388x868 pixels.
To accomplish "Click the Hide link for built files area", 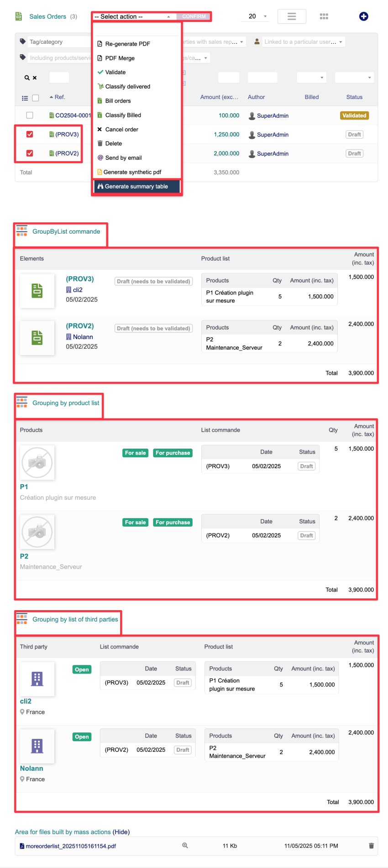I will pyautogui.click(x=121, y=832).
